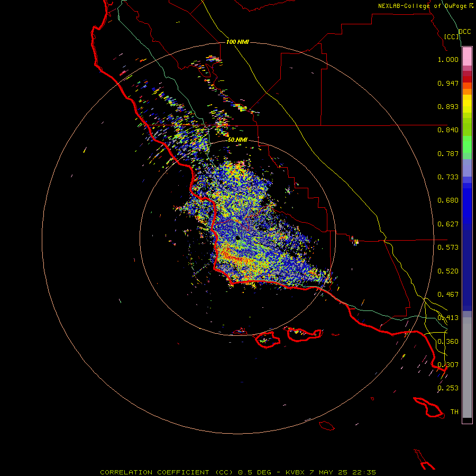The width and height of the screenshot is (476, 476).
Task: Select the 0.467 scale value
Action: click(448, 295)
